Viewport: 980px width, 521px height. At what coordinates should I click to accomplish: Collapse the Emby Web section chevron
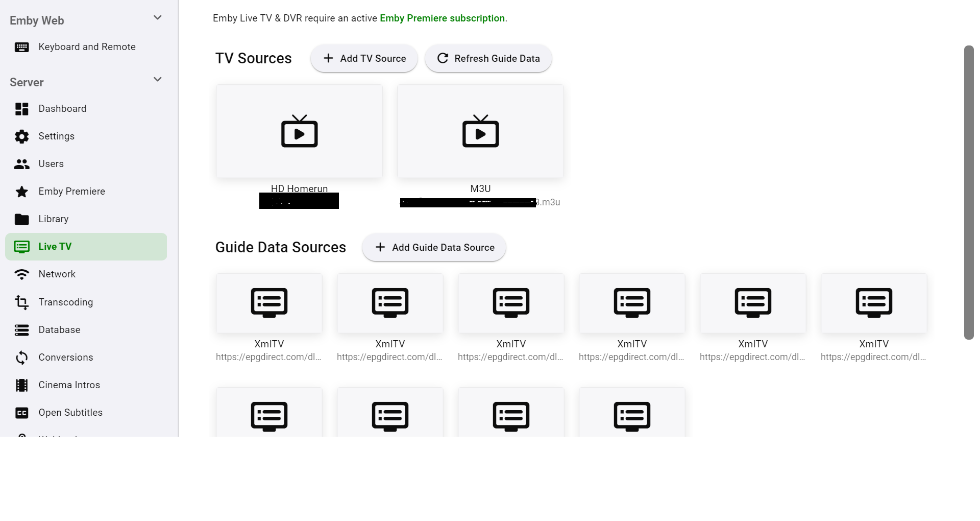click(x=158, y=18)
